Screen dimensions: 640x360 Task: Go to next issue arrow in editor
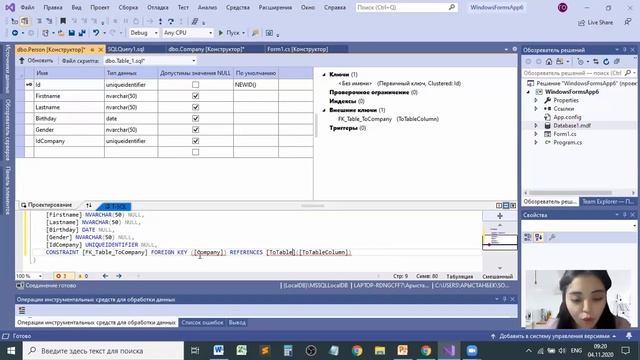tap(119, 276)
